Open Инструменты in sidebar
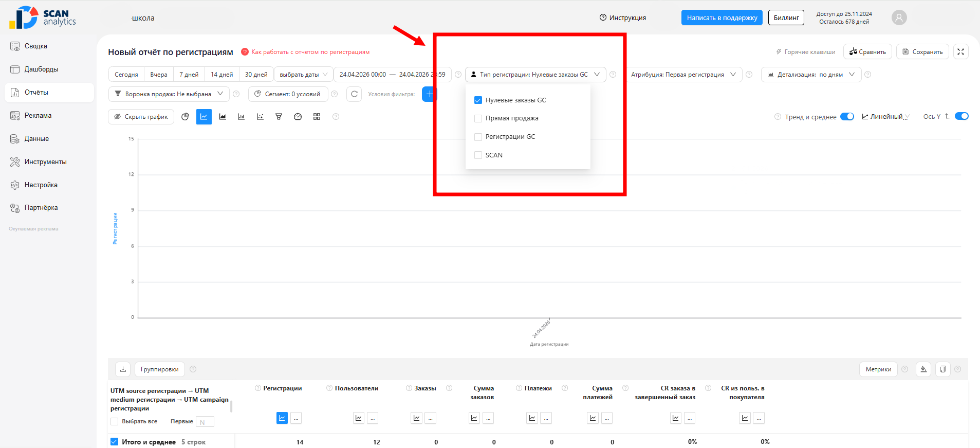The image size is (980, 448). pyautogui.click(x=49, y=162)
